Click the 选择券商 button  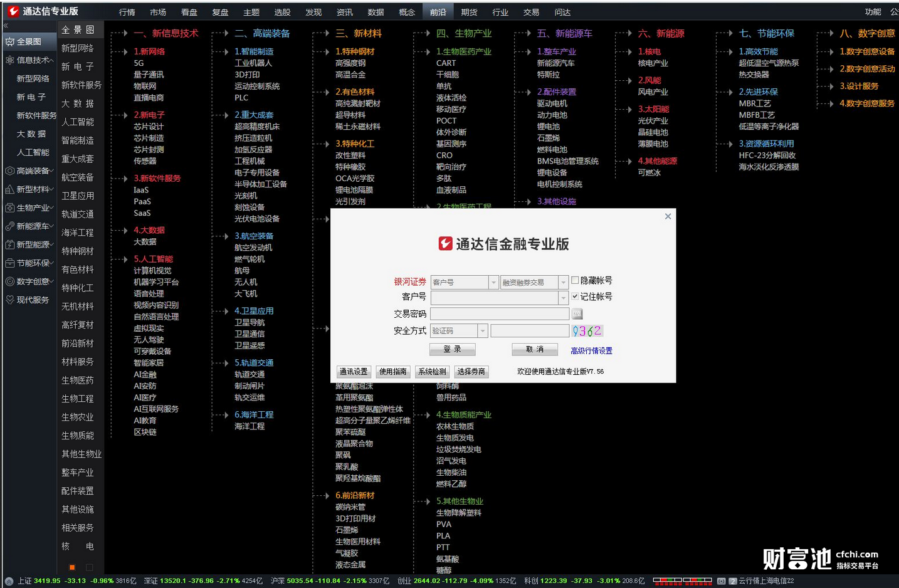tap(471, 372)
